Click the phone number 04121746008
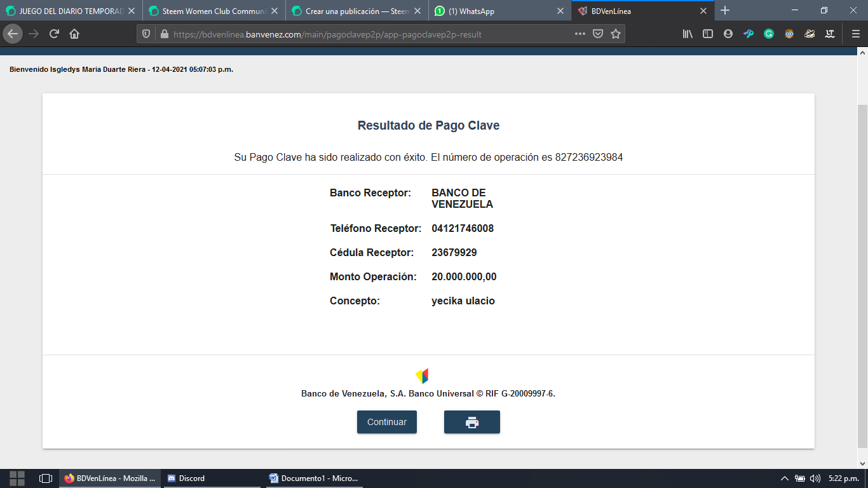 point(463,229)
